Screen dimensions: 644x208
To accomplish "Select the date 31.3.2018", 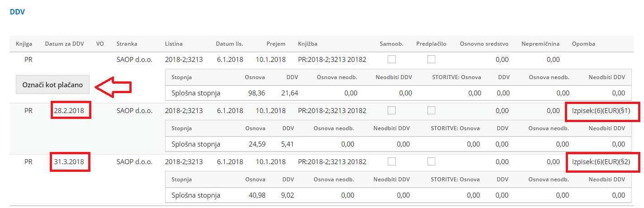I will click(x=71, y=161).
